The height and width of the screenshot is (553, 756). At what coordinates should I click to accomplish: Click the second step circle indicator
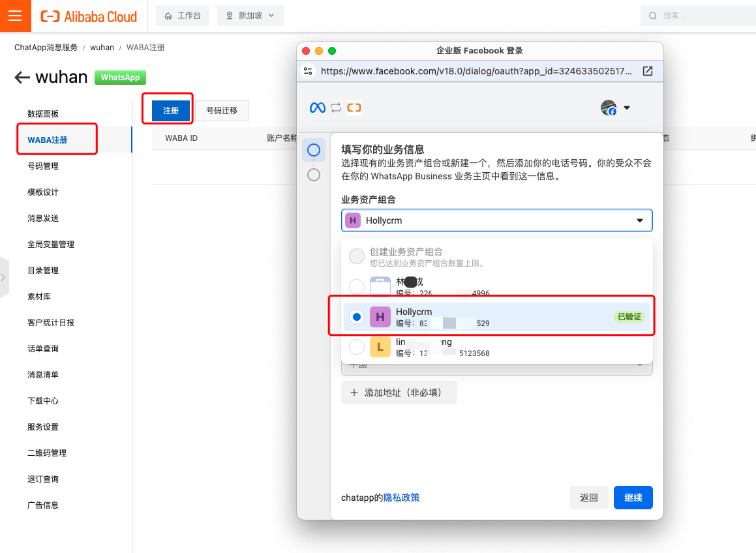[313, 175]
